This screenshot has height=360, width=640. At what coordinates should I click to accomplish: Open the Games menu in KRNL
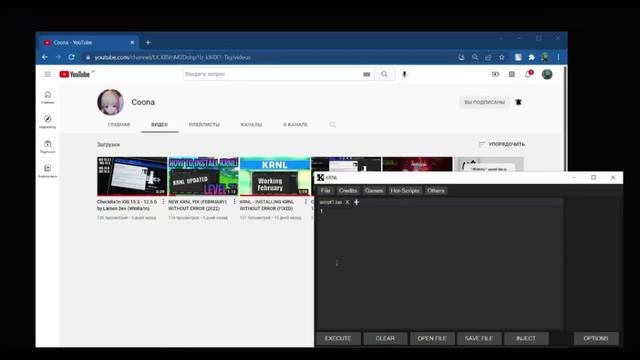click(x=374, y=191)
